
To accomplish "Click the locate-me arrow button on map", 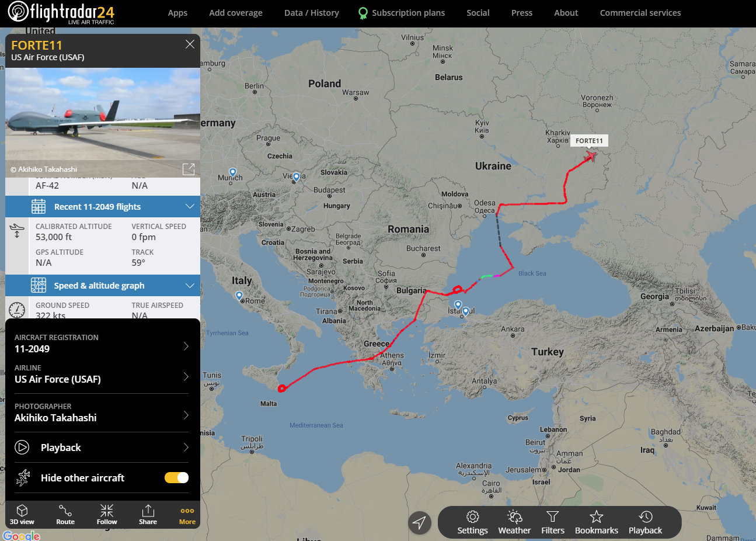I will (x=420, y=522).
